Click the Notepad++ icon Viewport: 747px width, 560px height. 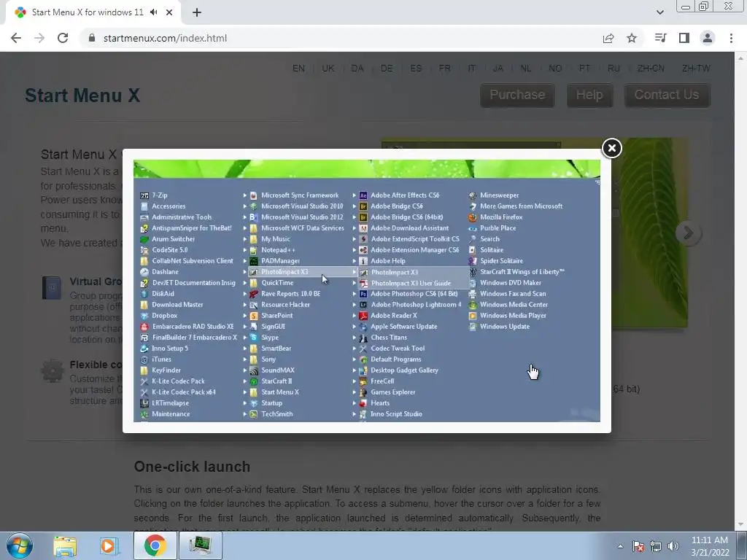[253, 250]
